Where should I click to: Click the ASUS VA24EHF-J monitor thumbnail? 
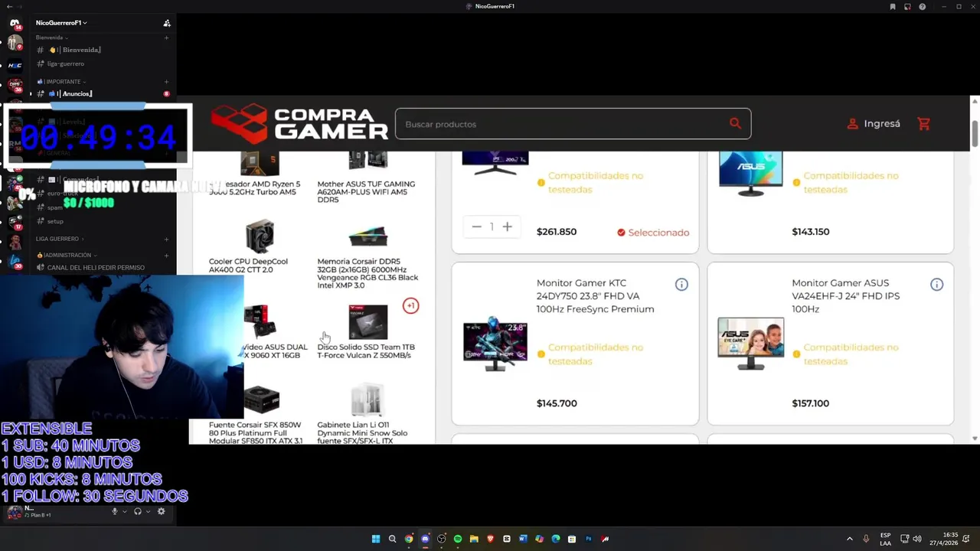[x=750, y=344]
